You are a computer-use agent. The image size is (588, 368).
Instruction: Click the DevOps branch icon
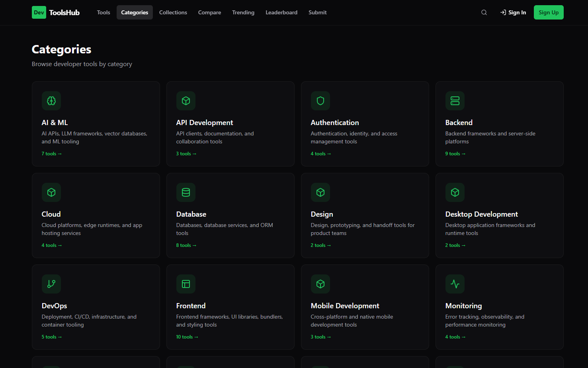51,284
